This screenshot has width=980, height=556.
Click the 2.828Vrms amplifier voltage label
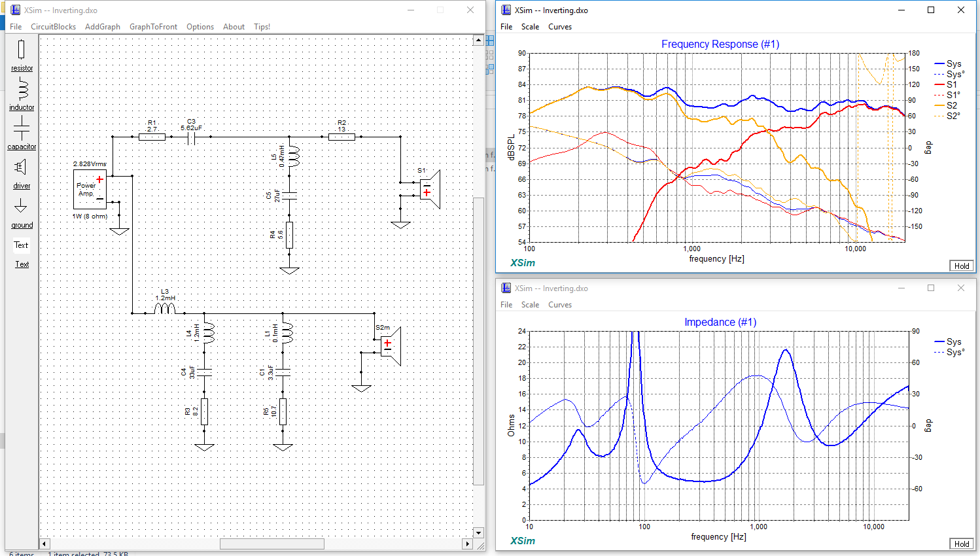90,164
